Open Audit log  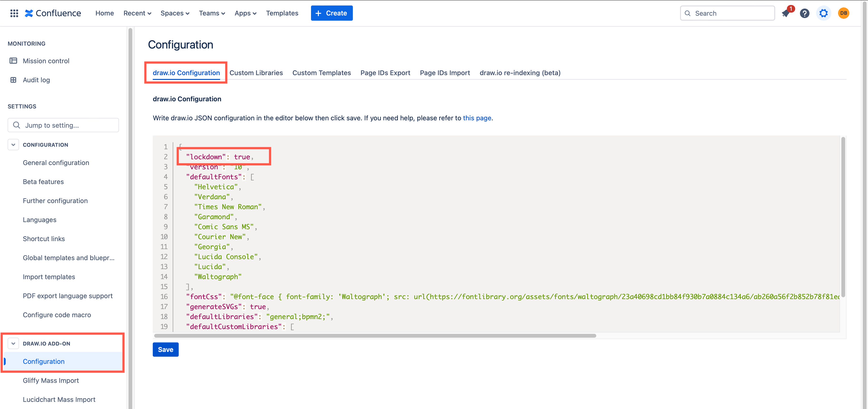coord(36,80)
